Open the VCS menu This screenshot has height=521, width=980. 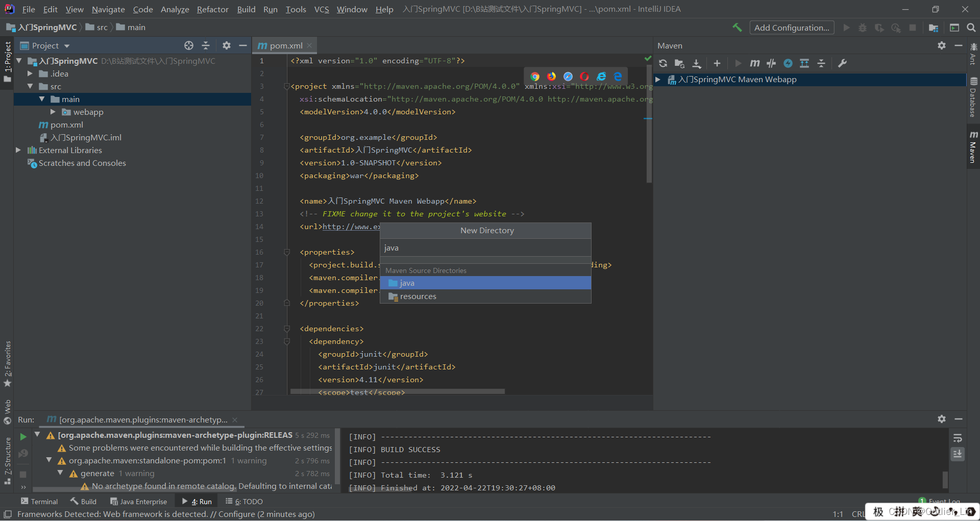[322, 9]
